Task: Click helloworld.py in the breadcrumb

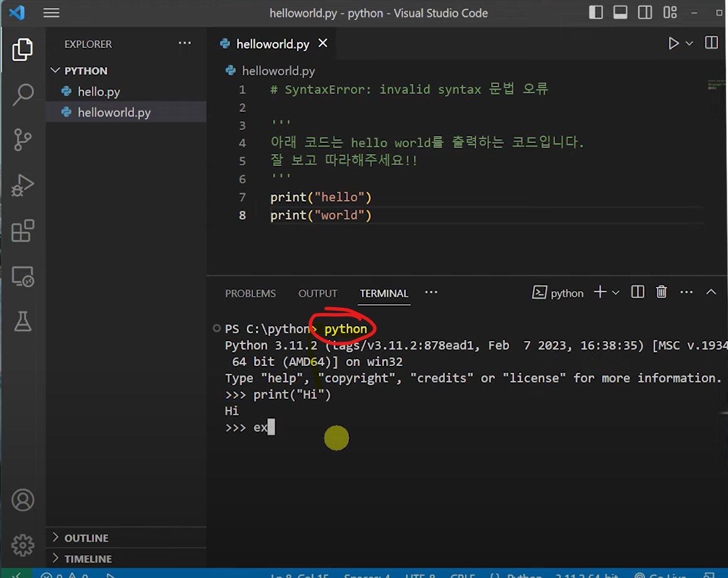Action: pos(278,71)
